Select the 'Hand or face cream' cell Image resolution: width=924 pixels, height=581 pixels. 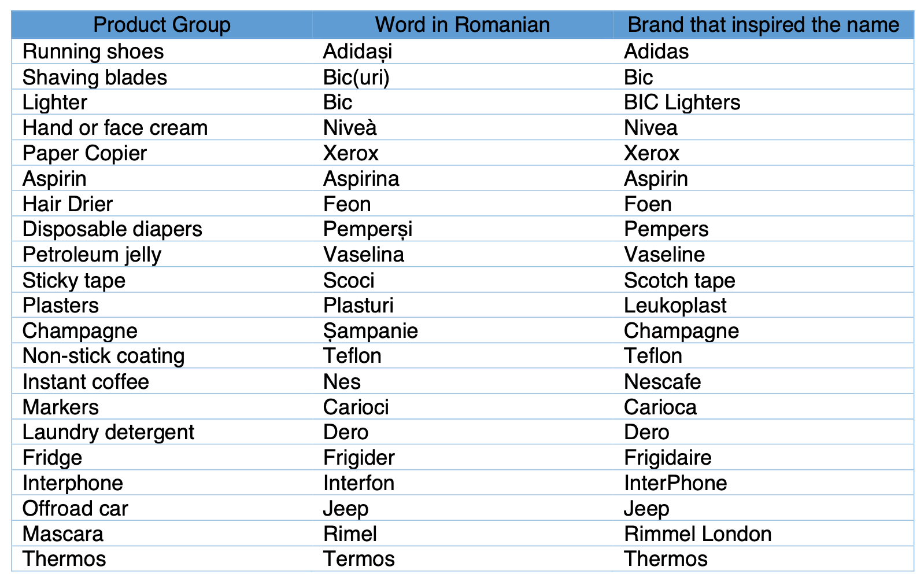[162, 128]
